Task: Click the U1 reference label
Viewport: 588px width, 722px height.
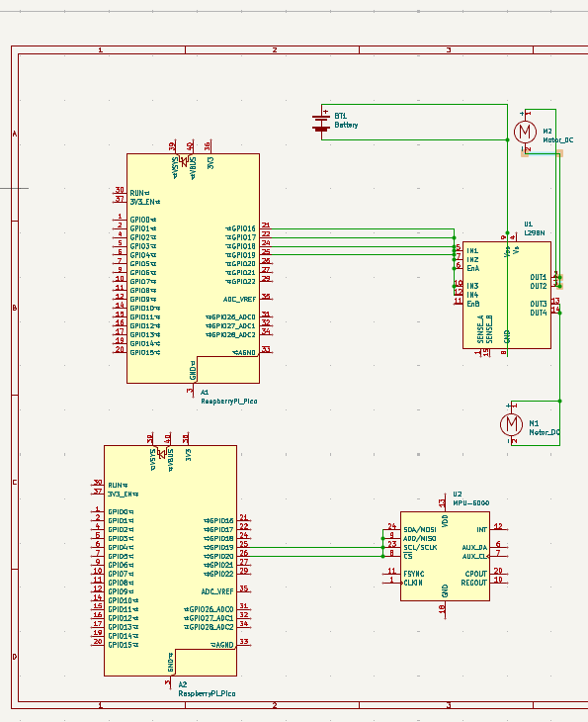Action: 528,225
